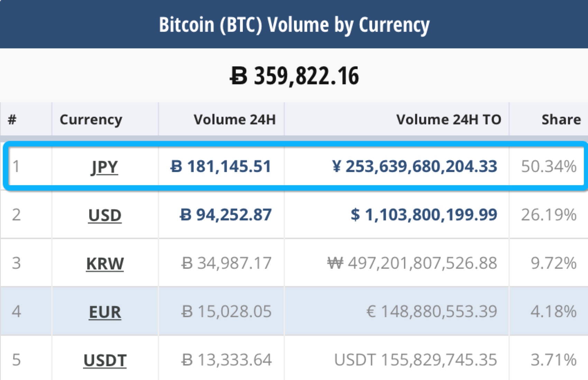This screenshot has height=380, width=588.
Task: Click the total Ƀ 359,822.16 volume figure
Action: 294,76
